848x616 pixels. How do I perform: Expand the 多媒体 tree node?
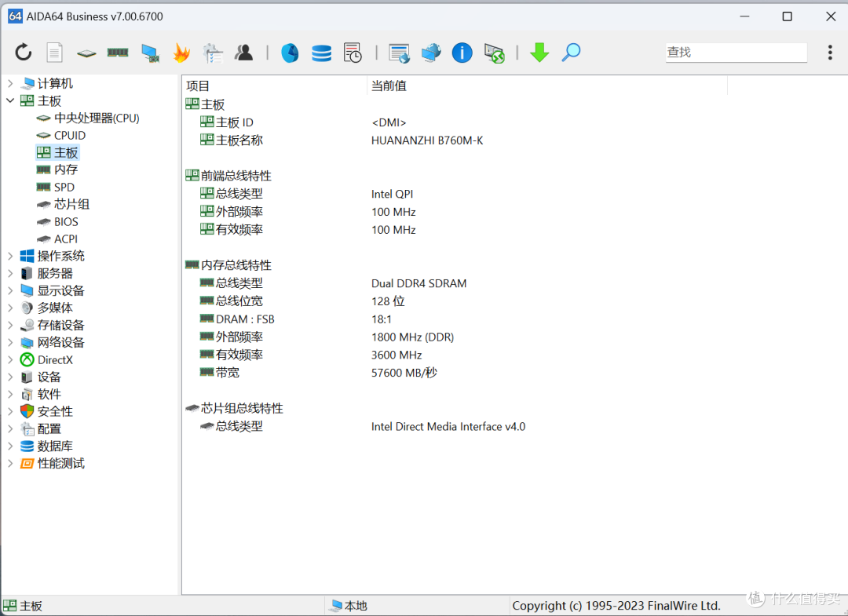9,308
